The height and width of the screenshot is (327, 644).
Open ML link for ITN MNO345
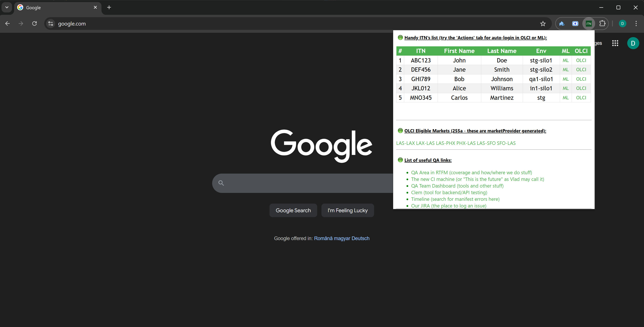565,98
